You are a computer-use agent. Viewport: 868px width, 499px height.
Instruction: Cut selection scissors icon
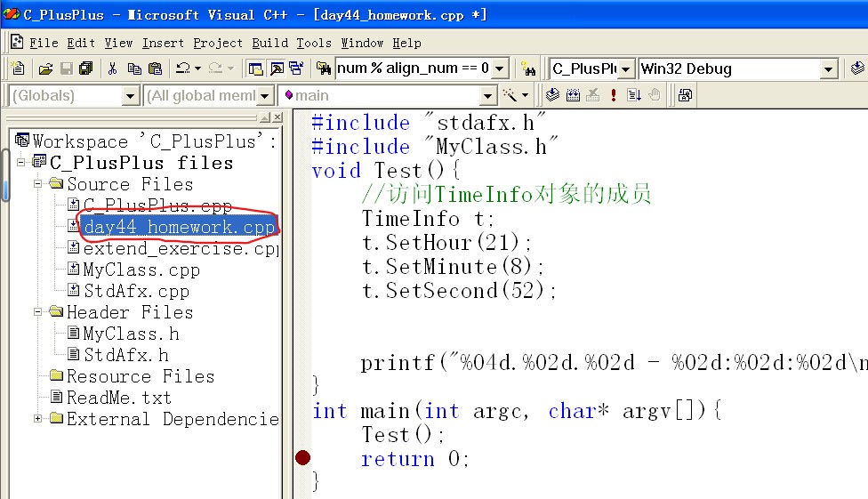point(112,68)
